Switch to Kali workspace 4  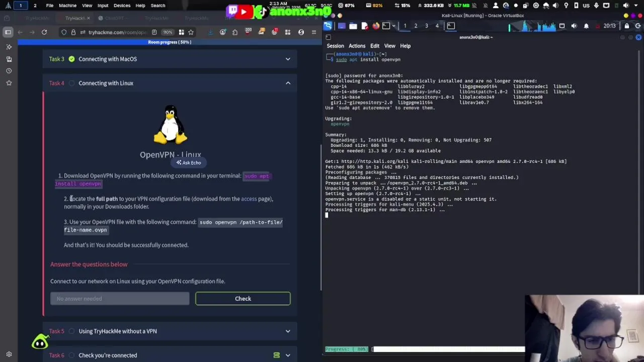click(437, 26)
